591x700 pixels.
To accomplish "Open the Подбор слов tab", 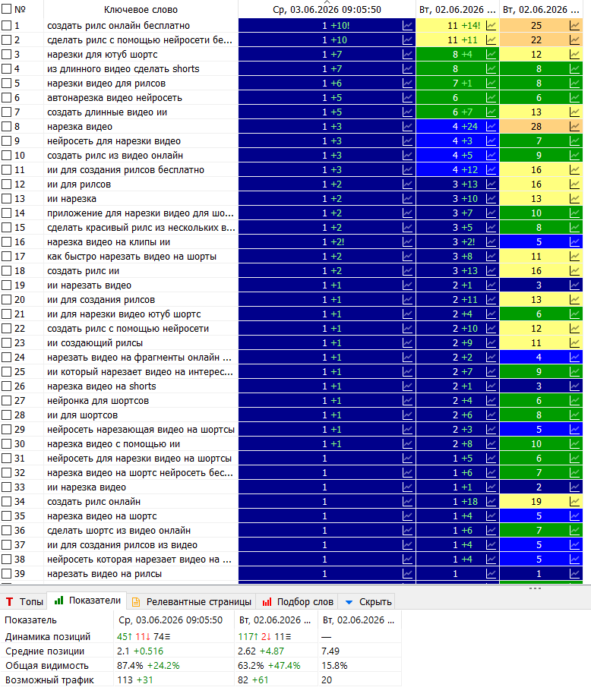I will pos(297,602).
